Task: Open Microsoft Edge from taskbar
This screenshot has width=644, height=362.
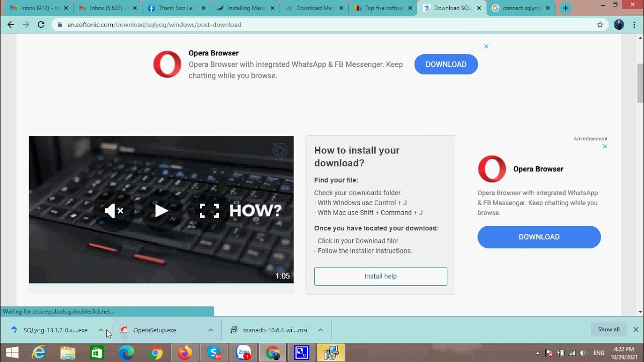Action: click(126, 353)
